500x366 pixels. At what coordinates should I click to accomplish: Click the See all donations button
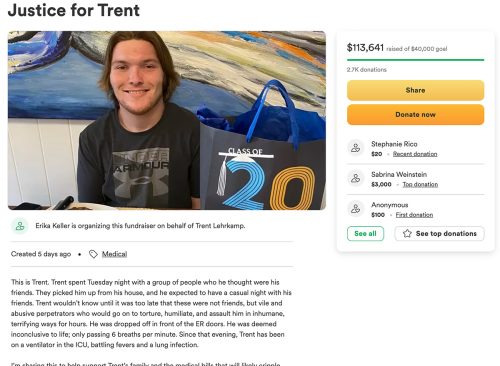[365, 234]
